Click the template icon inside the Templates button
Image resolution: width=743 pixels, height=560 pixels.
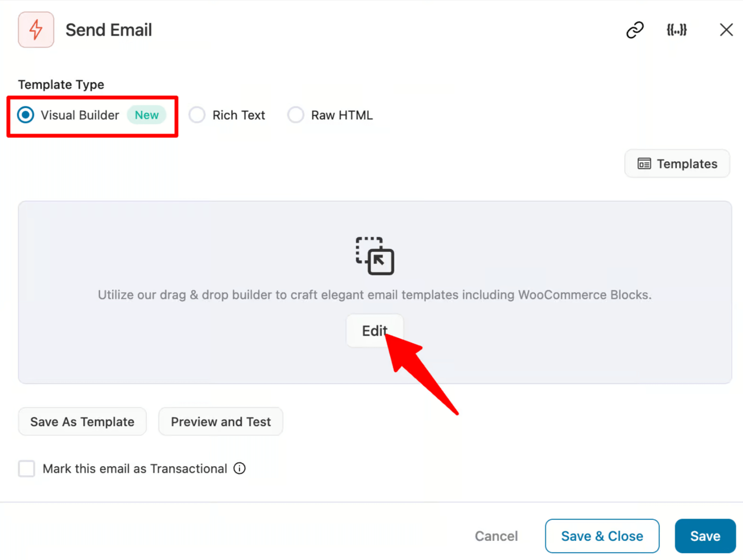click(644, 164)
